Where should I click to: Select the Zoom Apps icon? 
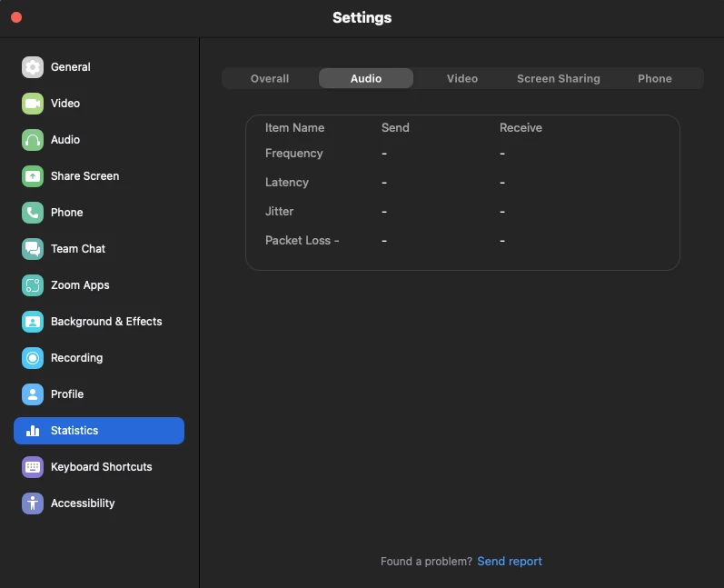[33, 285]
